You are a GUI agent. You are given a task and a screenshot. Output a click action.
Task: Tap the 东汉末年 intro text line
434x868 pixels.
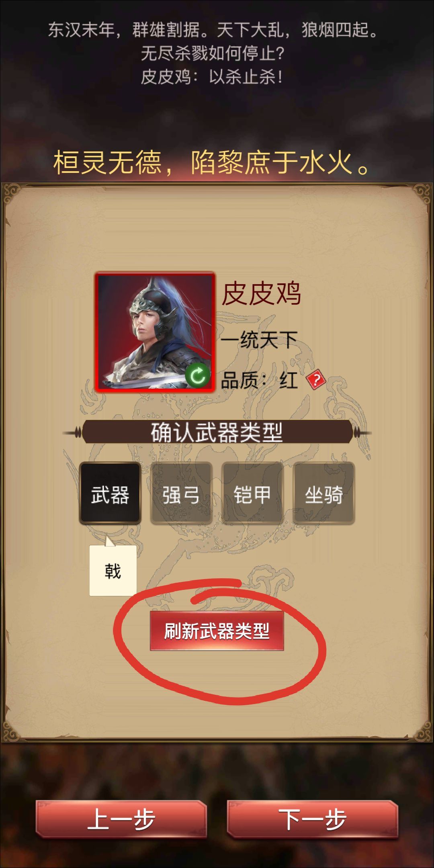pyautogui.click(x=213, y=30)
